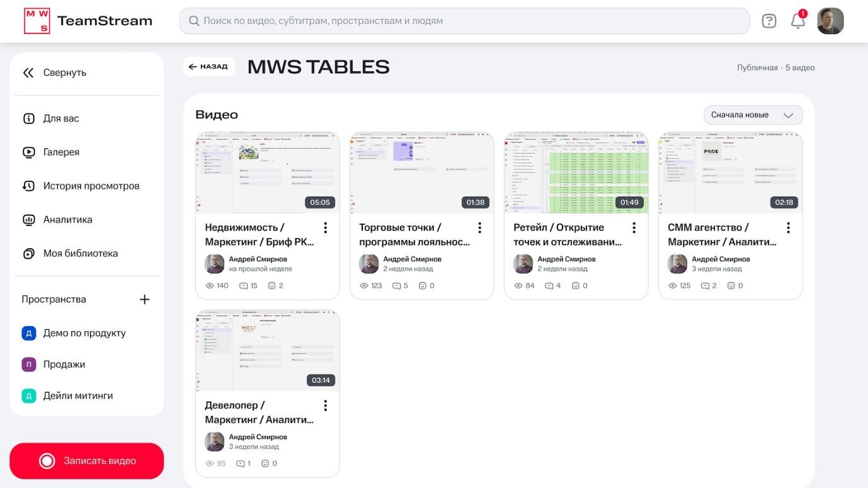Image resolution: width=868 pixels, height=488 pixels.
Task: Click views eye icon on Недвижимость video
Action: 210,286
